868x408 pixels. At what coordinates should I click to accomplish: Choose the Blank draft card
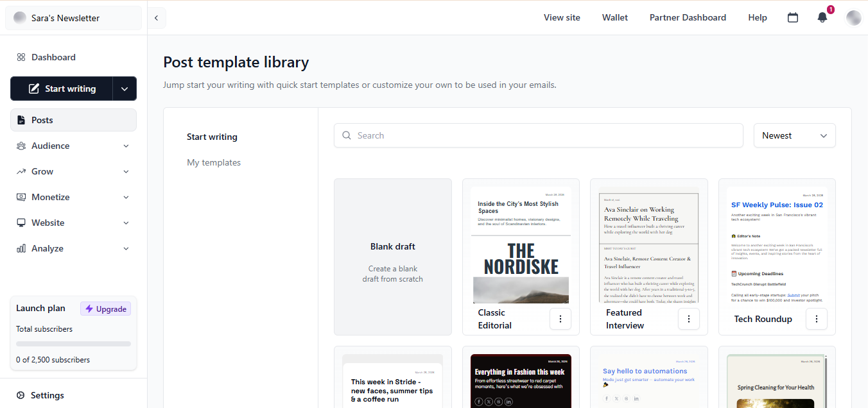click(393, 257)
